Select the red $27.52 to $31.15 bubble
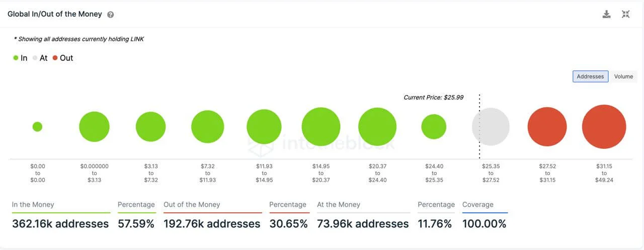644x250 pixels. [547, 127]
